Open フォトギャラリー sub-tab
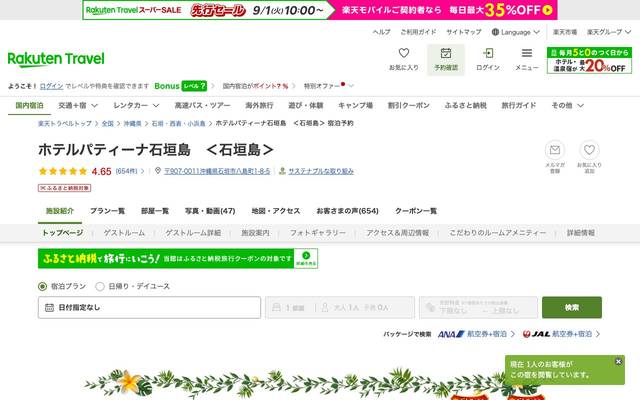This screenshot has height=400, width=640. [318, 233]
